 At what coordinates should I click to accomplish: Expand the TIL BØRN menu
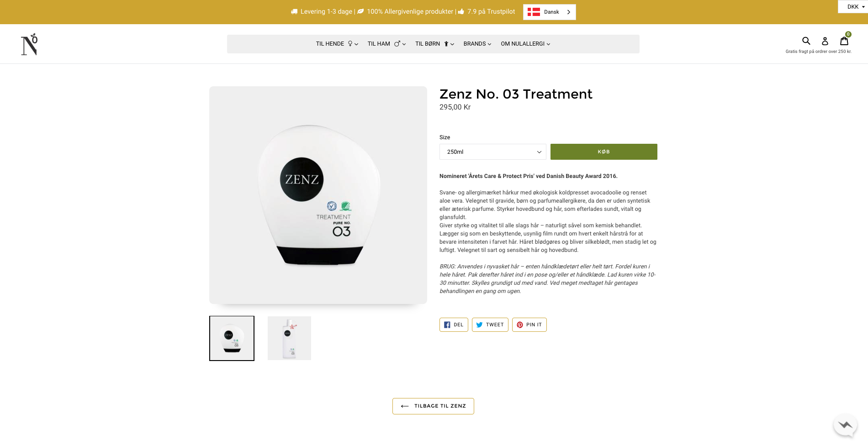pos(434,44)
